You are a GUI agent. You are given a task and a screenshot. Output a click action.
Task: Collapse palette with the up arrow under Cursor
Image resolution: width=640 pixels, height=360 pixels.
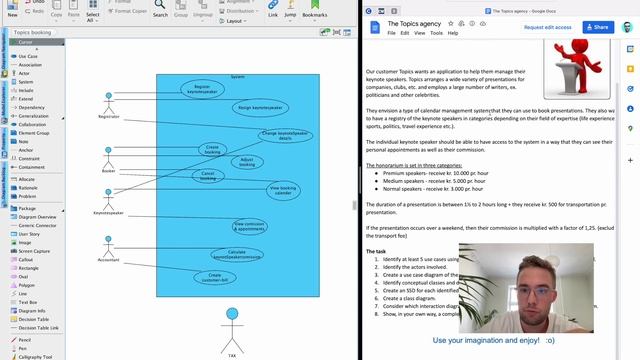(36, 49)
